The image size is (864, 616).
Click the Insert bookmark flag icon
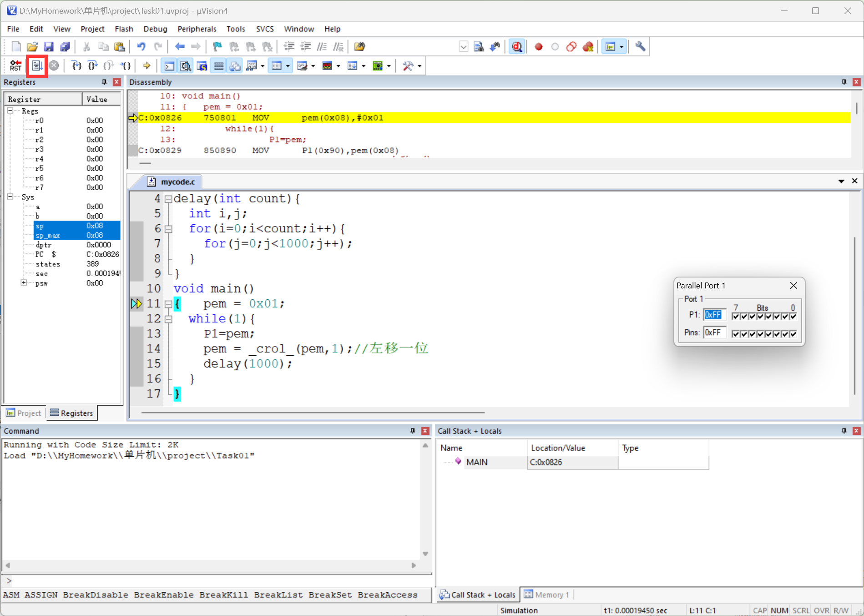coord(217,47)
